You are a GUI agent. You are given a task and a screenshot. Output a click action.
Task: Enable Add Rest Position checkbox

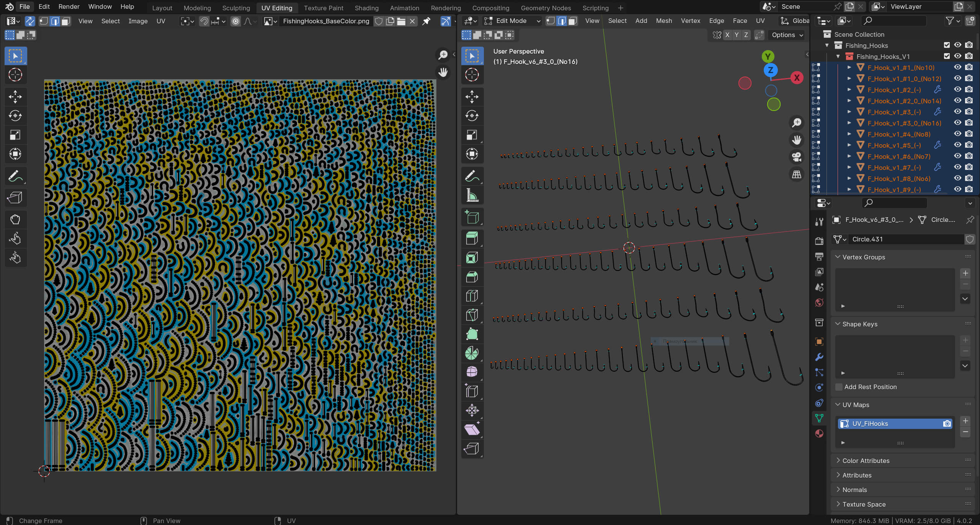[x=839, y=387]
